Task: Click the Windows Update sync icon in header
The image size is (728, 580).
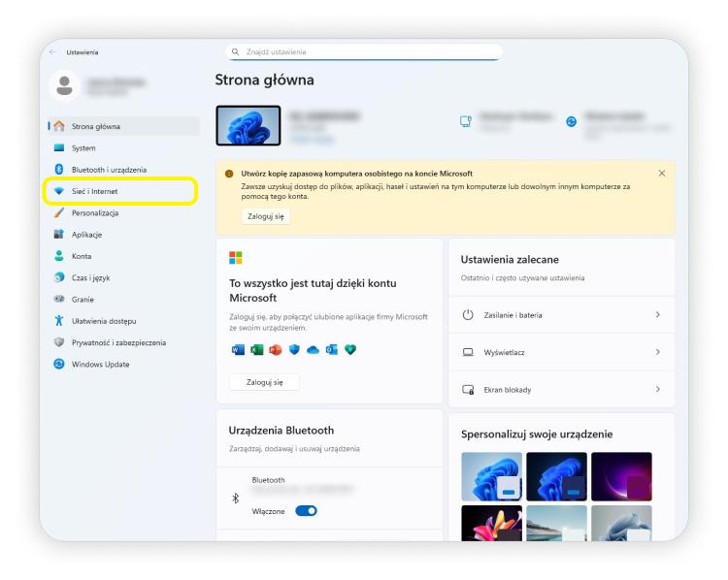Action: [x=571, y=121]
